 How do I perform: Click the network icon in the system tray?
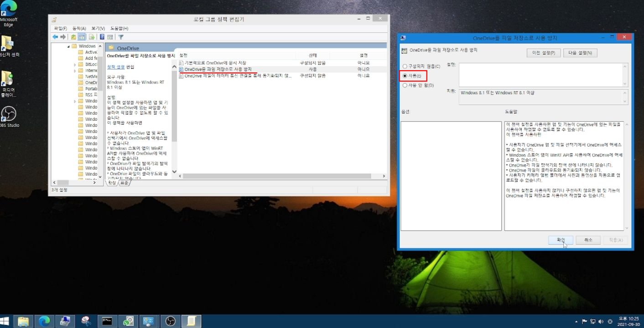click(x=592, y=322)
